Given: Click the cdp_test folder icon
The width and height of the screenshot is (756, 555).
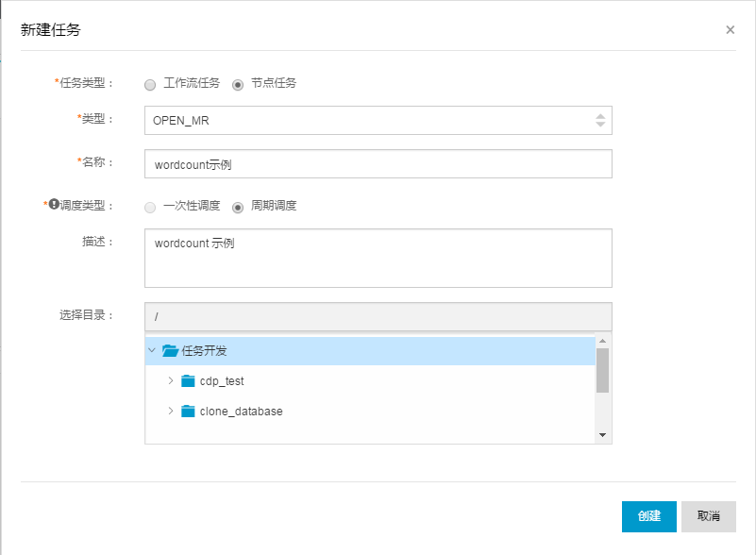Looking at the screenshot, I should coord(188,381).
